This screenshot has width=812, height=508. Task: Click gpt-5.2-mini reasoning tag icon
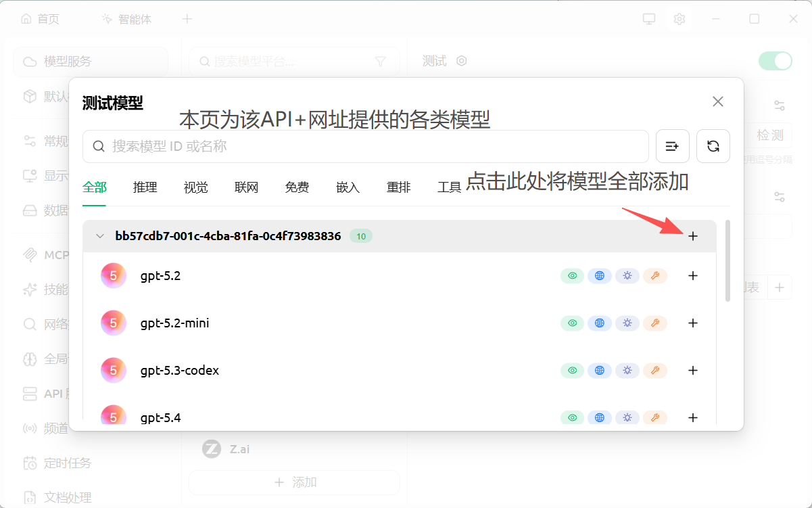point(627,323)
